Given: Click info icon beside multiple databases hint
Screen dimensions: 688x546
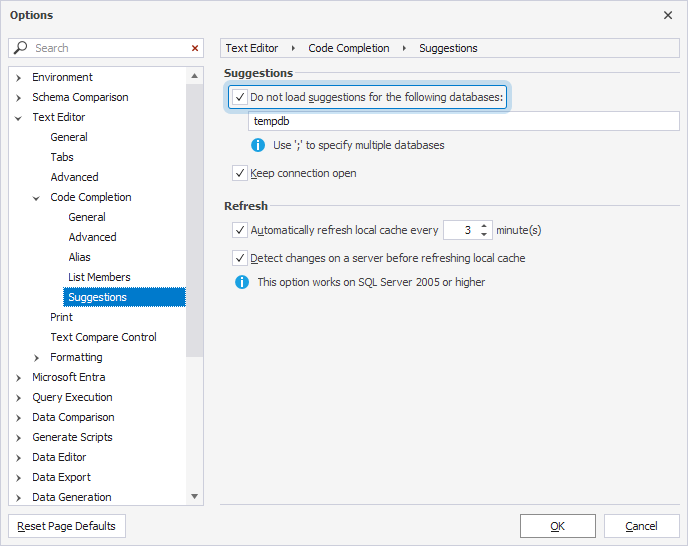Looking at the screenshot, I should click(x=258, y=145).
